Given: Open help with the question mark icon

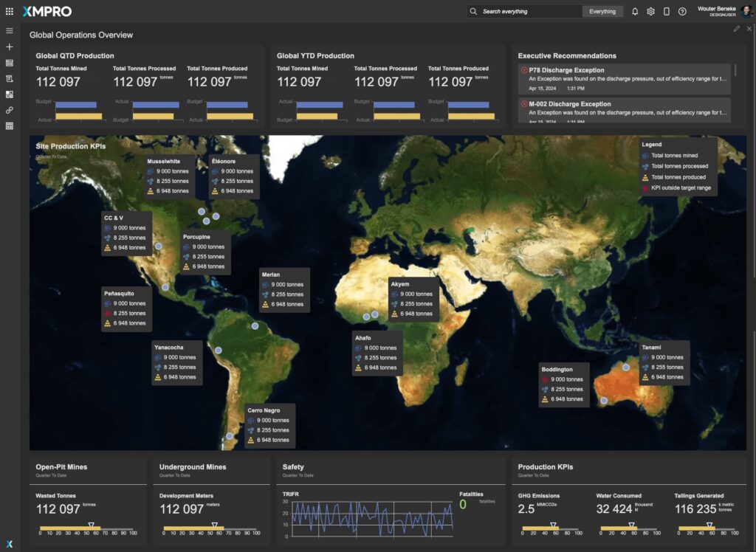Looking at the screenshot, I should [682, 11].
